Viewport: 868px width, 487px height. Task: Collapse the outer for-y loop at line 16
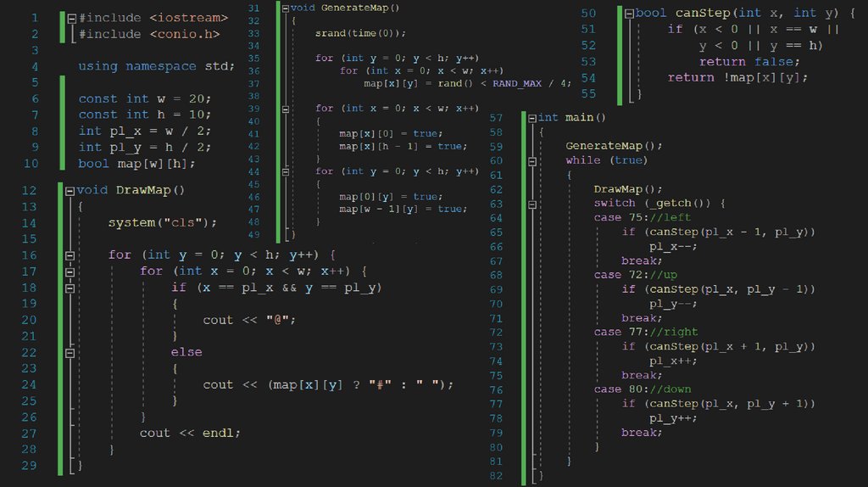pyautogui.click(x=70, y=255)
